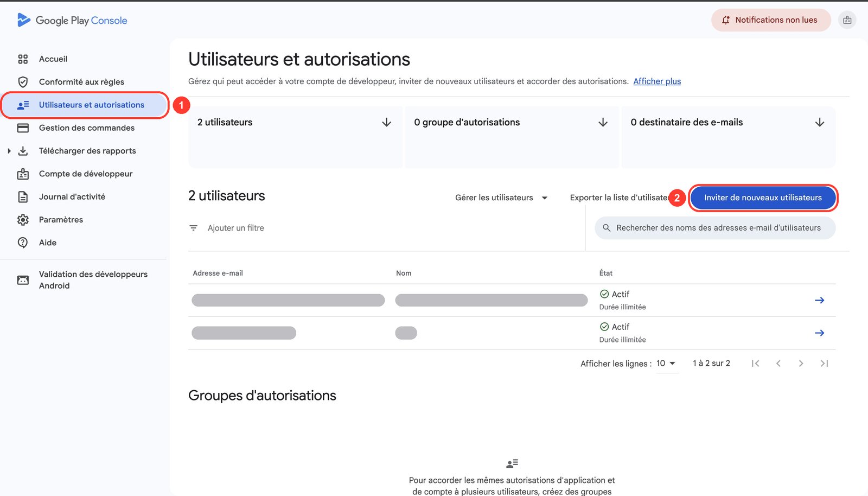Select Utilisateurs et autorisations in the sidebar

[85, 105]
